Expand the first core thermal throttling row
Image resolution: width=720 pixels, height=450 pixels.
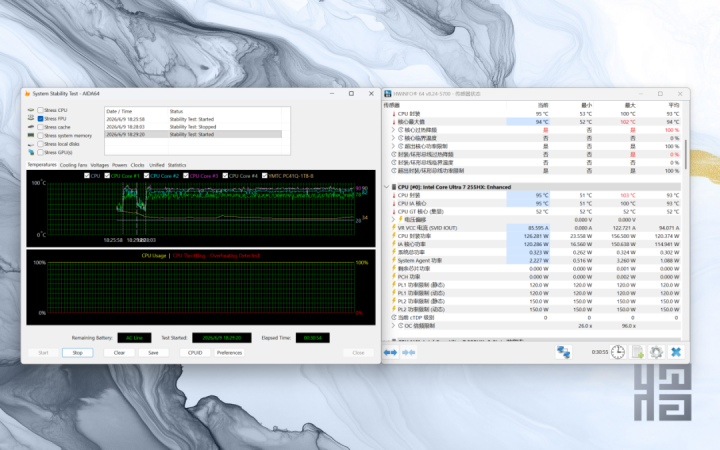coord(393,130)
